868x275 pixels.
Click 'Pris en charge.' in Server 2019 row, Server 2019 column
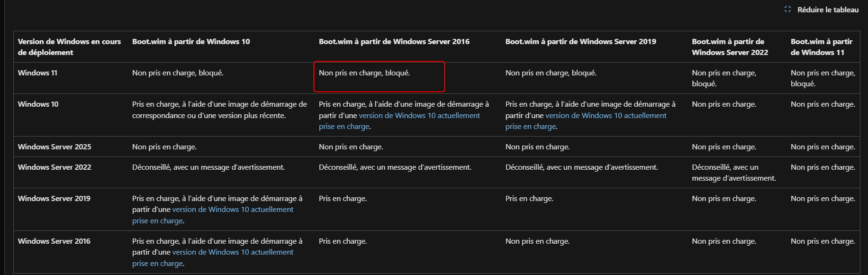(530, 199)
